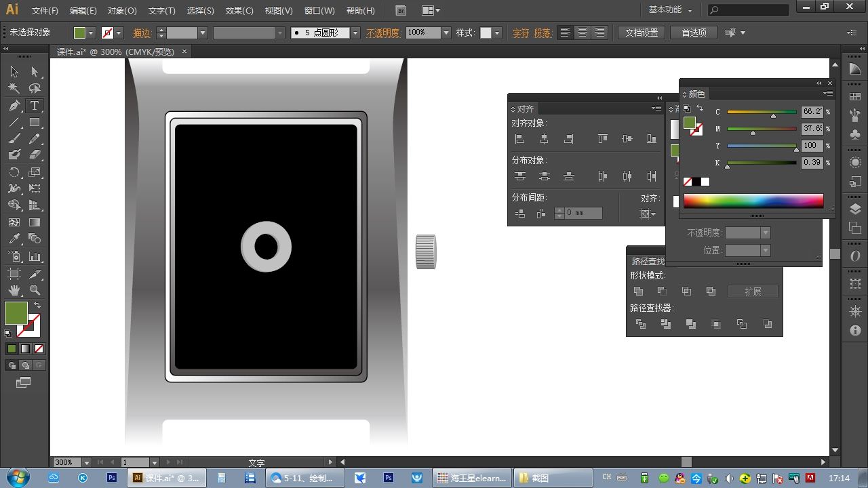This screenshot has width=868, height=488.
Task: Open the 效果(C) menu
Action: click(x=239, y=11)
